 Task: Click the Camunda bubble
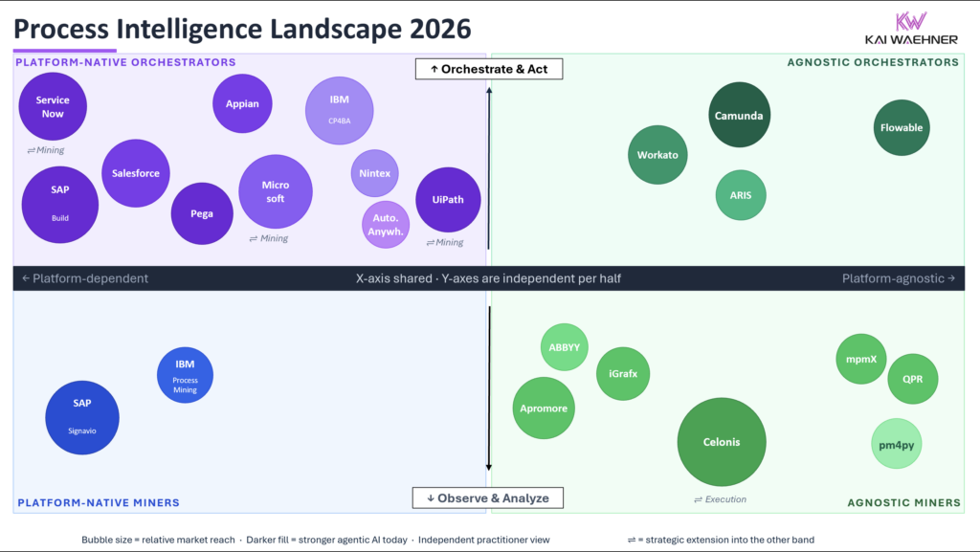(x=740, y=115)
